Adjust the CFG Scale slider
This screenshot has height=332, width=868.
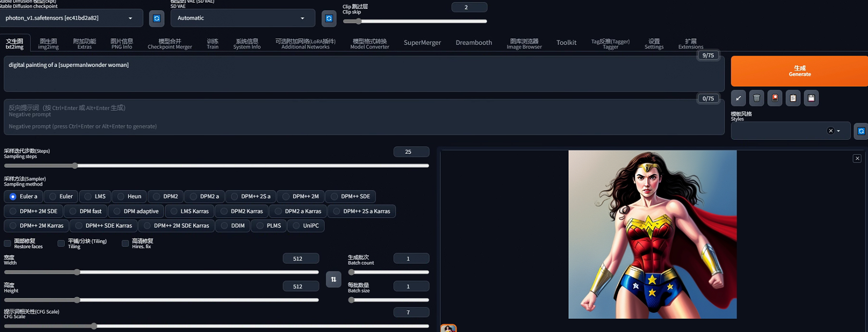click(x=216, y=326)
